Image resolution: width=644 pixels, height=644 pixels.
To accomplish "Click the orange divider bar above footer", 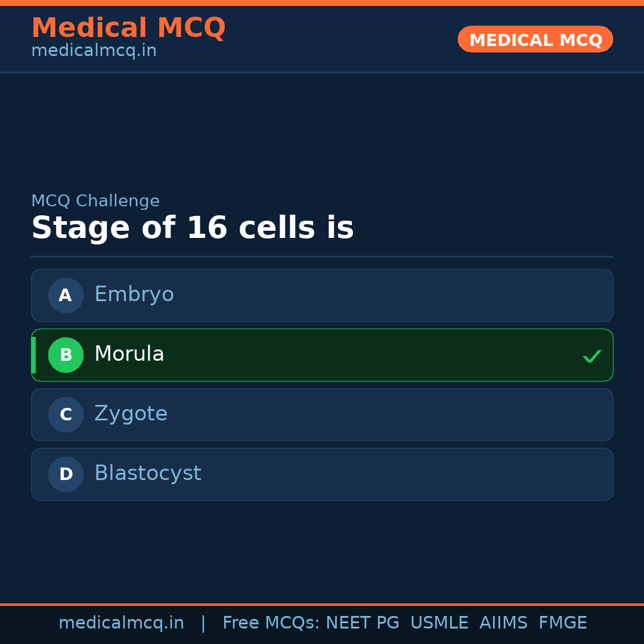I will tap(322, 604).
